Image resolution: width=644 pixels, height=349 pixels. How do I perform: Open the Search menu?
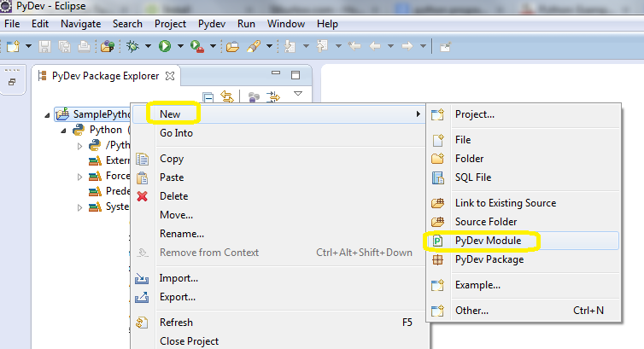[x=127, y=24]
